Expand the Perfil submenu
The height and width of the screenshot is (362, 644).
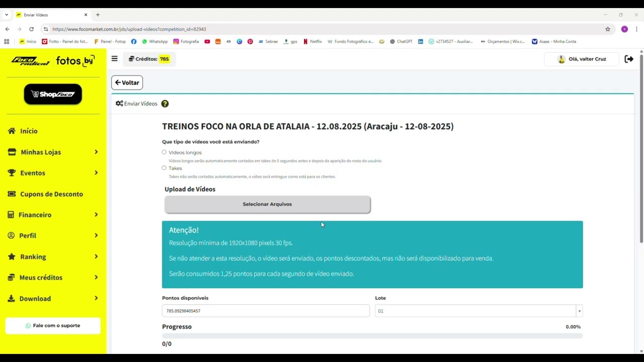(96, 235)
